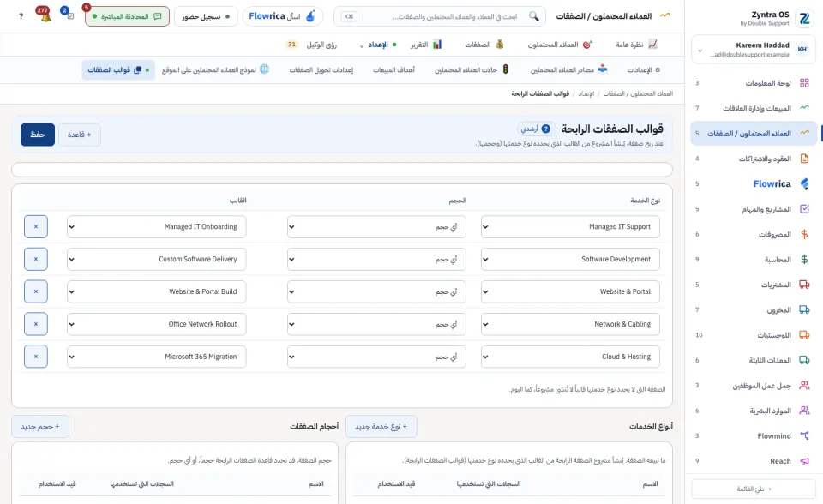
Task: Open المعدات الثابتة sidebar icon
Action: 804,360
